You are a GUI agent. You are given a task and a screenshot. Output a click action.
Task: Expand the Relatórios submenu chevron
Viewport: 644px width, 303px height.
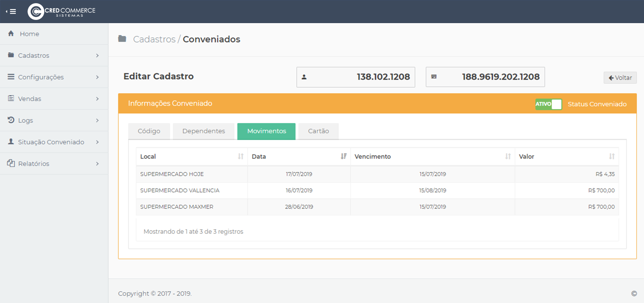click(98, 163)
